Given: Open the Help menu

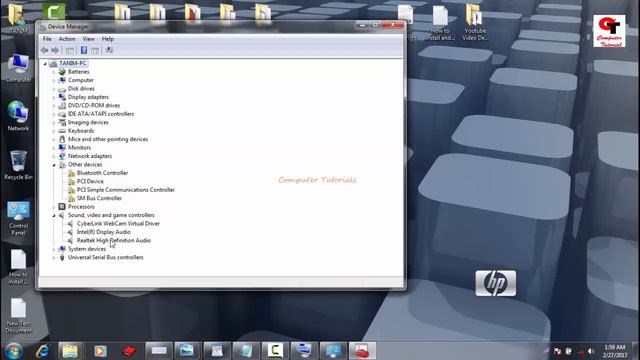Looking at the screenshot, I should [108, 39].
